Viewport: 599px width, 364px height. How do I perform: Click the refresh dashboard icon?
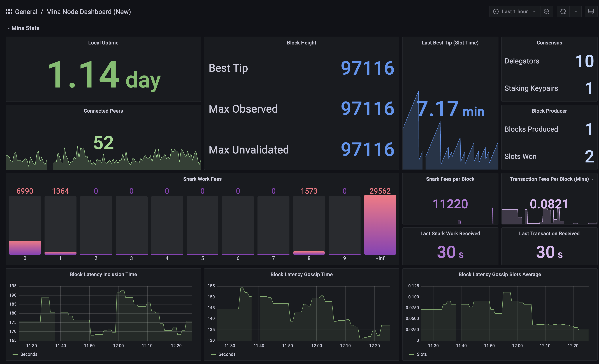click(x=563, y=11)
